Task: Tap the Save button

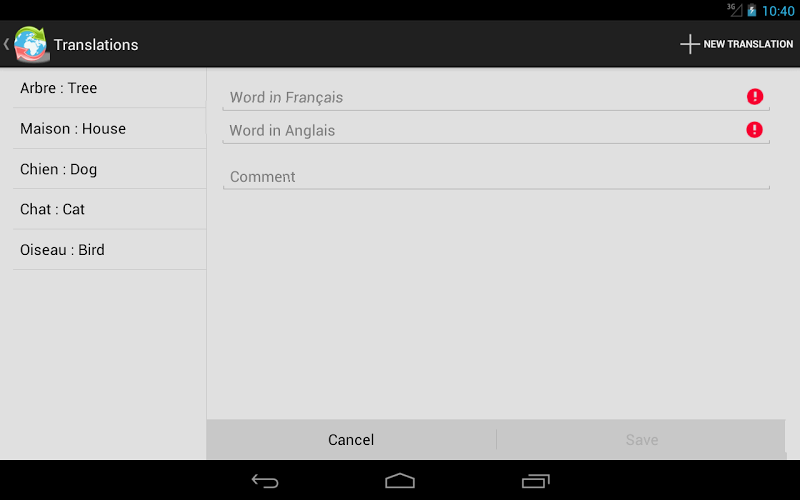Action: click(x=642, y=440)
